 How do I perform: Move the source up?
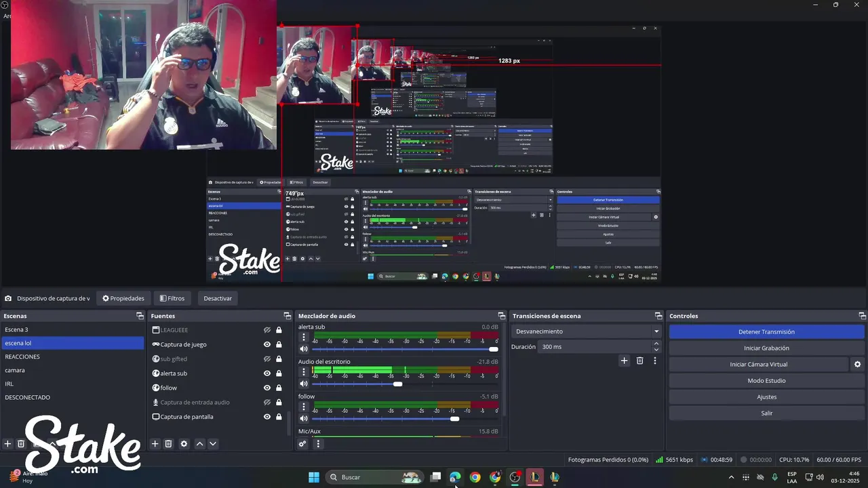tap(199, 444)
